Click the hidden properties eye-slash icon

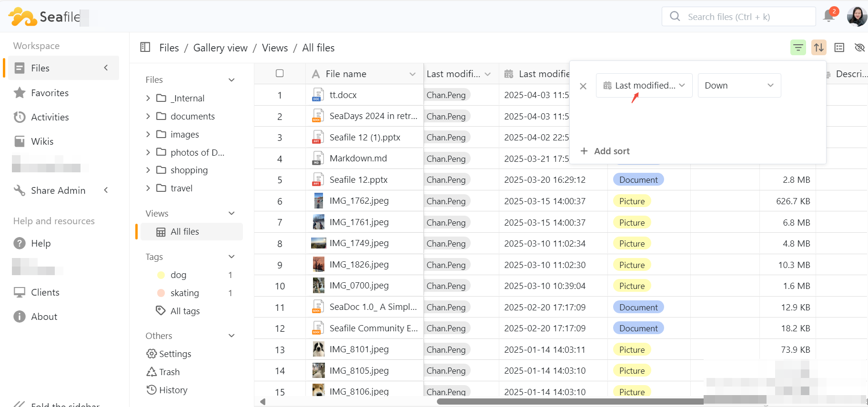pos(859,48)
